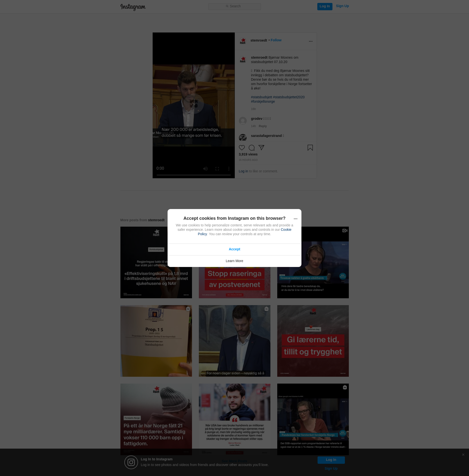Click the video progress bar

pyautogui.click(x=193, y=175)
